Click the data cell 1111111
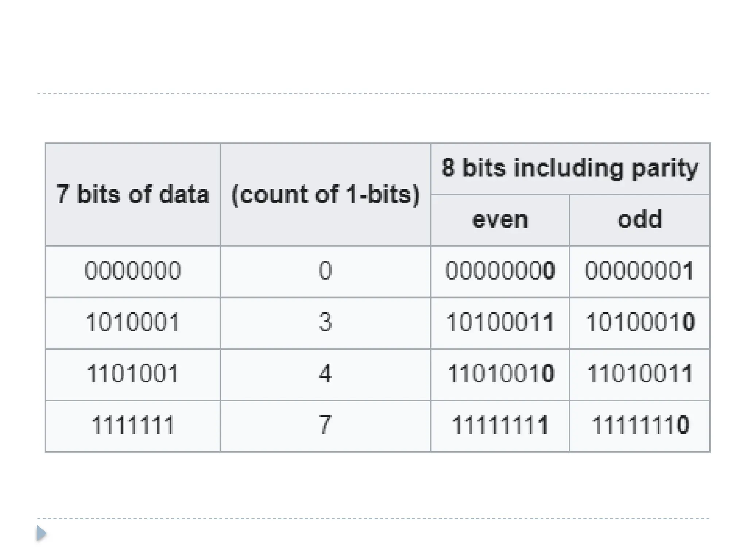This screenshot has width=747, height=560. [x=133, y=425]
